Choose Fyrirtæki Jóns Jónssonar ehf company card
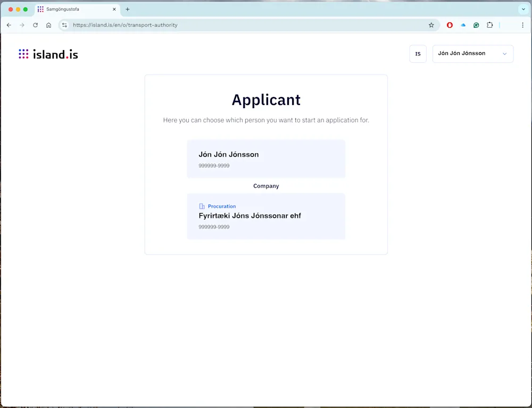Viewport: 532px width, 408px height. pos(266,216)
